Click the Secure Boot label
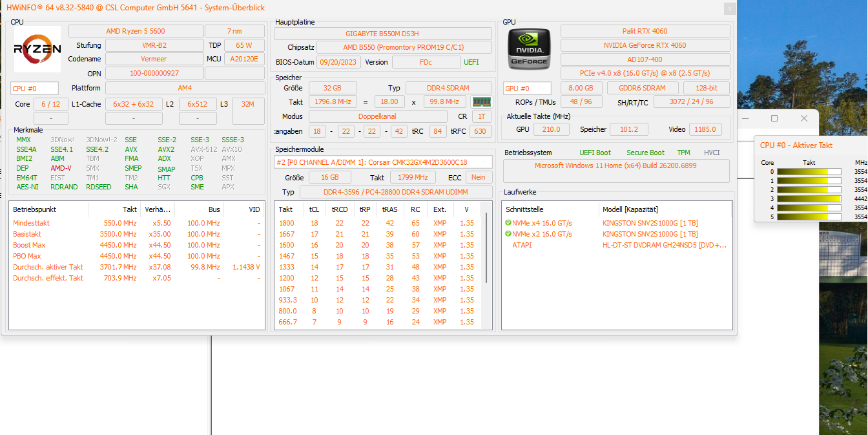868x435 pixels. (645, 153)
